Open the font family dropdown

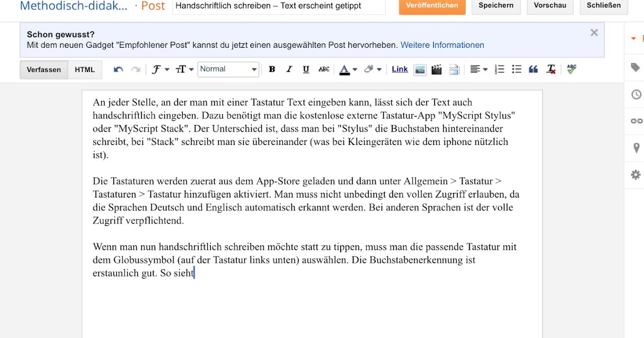pos(160,69)
